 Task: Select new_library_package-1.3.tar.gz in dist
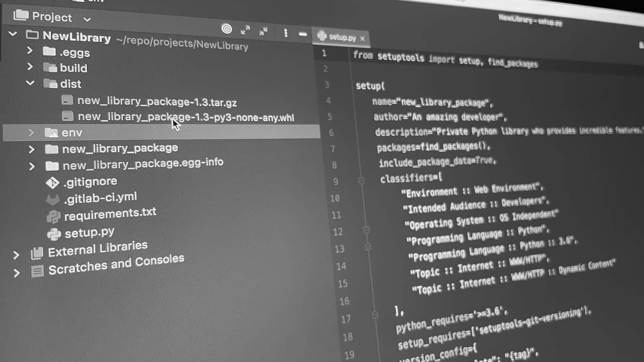pos(158,101)
